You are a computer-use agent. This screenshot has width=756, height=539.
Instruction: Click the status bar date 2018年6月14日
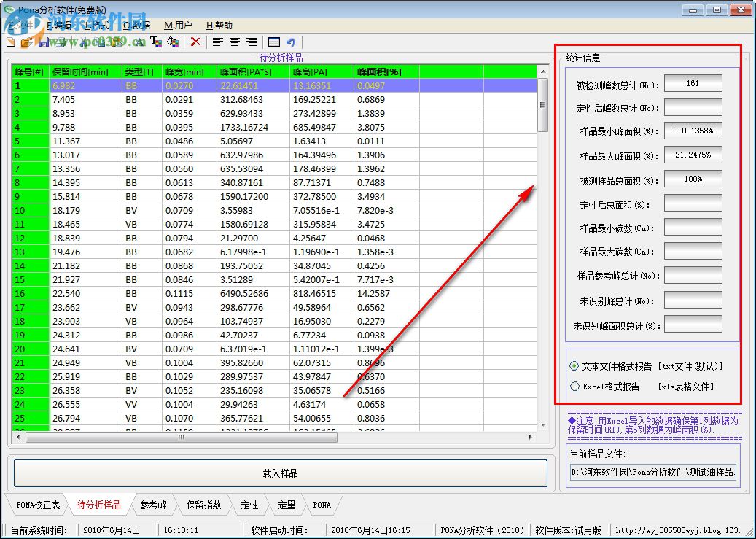pyautogui.click(x=116, y=530)
